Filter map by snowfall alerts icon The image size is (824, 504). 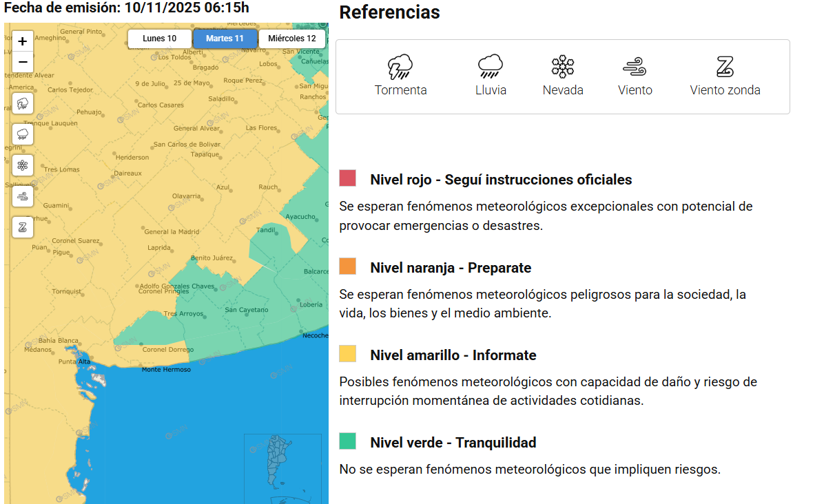coord(23,165)
